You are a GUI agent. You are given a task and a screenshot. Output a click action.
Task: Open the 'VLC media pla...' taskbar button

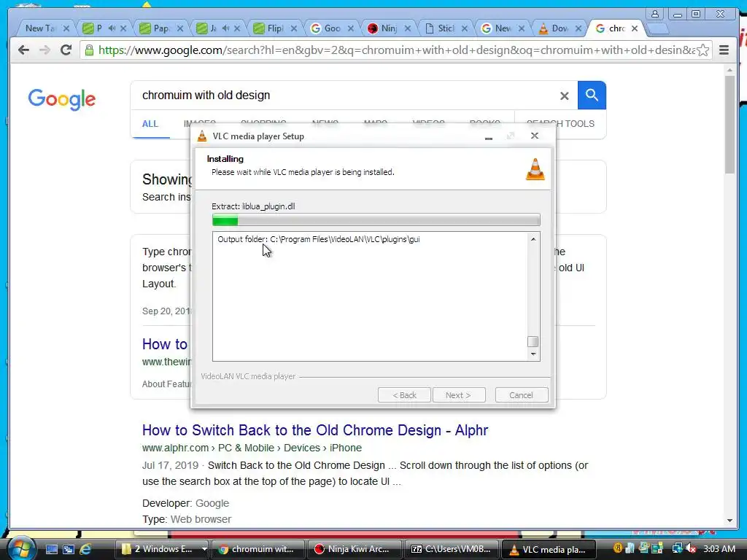(549, 549)
